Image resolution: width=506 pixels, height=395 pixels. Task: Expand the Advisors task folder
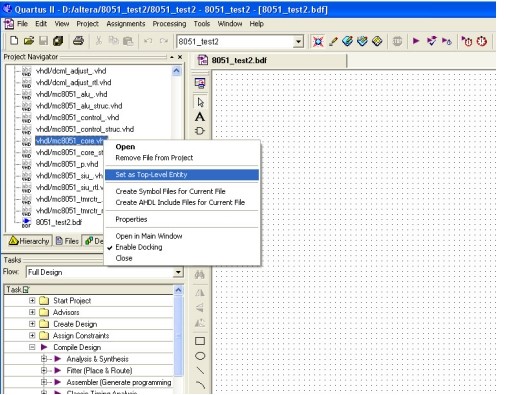[32, 312]
